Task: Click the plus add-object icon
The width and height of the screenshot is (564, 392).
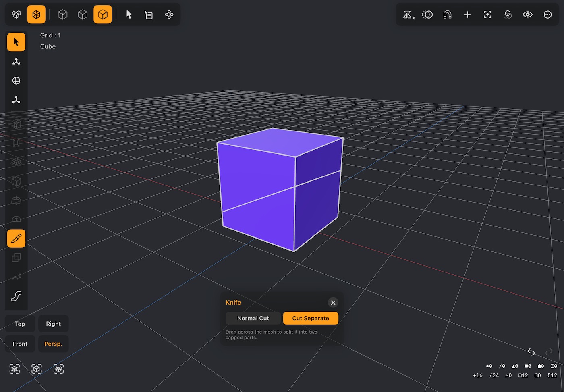Action: 467,15
